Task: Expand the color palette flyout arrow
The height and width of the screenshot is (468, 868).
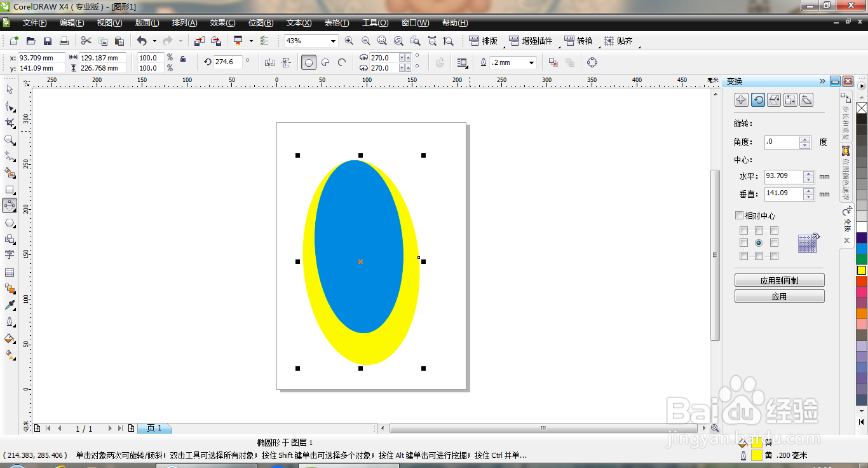Action: [862, 85]
